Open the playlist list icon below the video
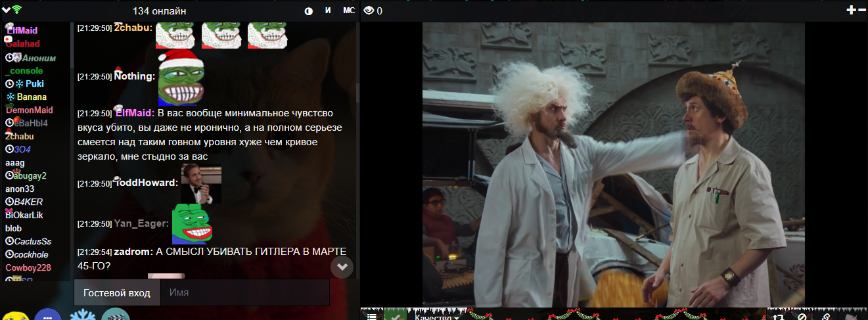This screenshot has width=868, height=320. click(372, 317)
